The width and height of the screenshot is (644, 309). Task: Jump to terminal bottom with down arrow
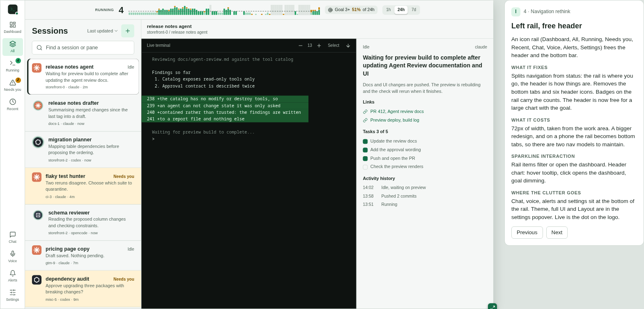pos(348,46)
